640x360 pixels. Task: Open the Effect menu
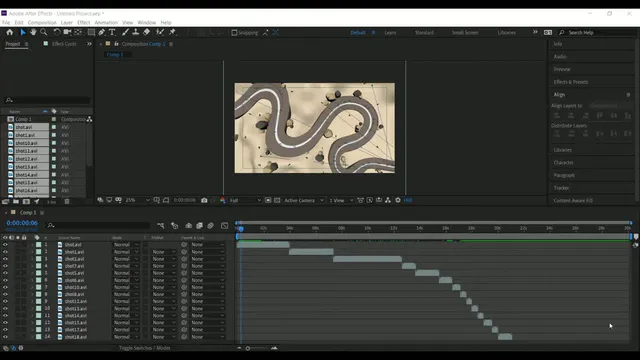83,22
